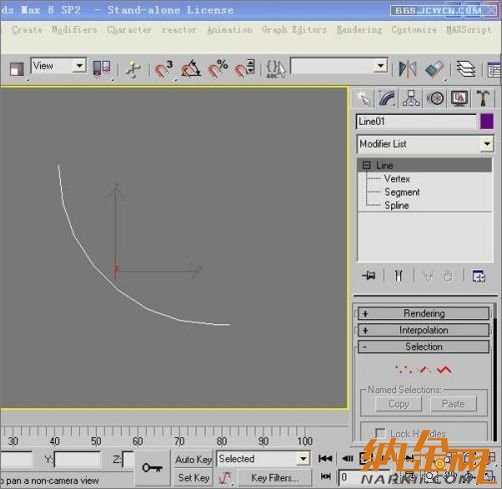The width and height of the screenshot is (502, 489).
Task: Open the Character menu
Action: [x=129, y=30]
